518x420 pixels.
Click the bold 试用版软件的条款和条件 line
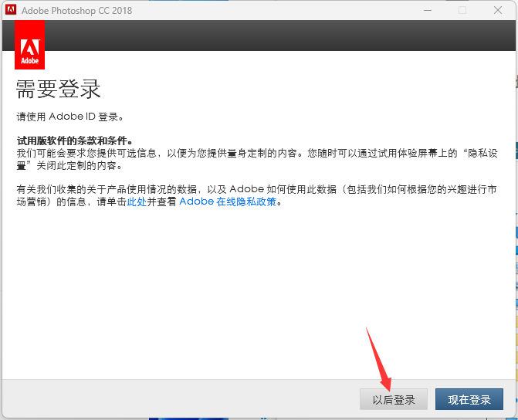pyautogui.click(x=75, y=141)
